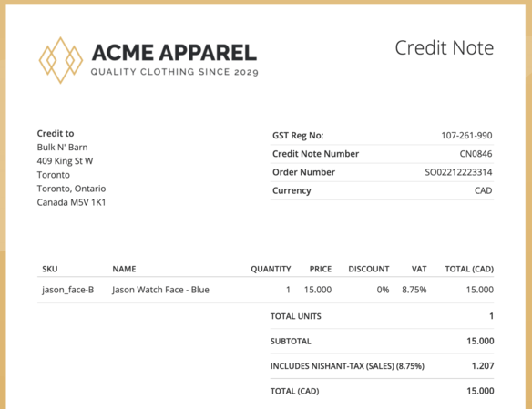Select order number SO02212223314
The width and height of the screenshot is (532, 409).
[x=458, y=172]
